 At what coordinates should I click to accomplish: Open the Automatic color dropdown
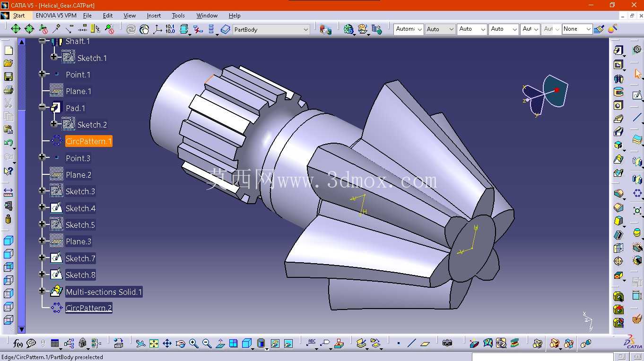(419, 29)
